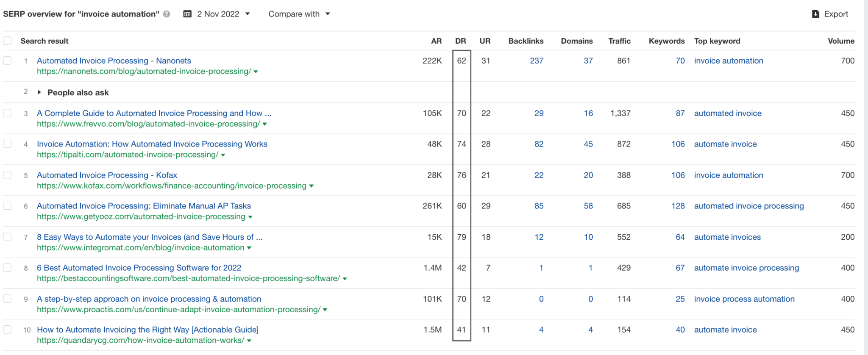Open 8 Easy Ways to Automate your Invoices
Image resolution: width=868 pixels, height=355 pixels.
tap(150, 237)
